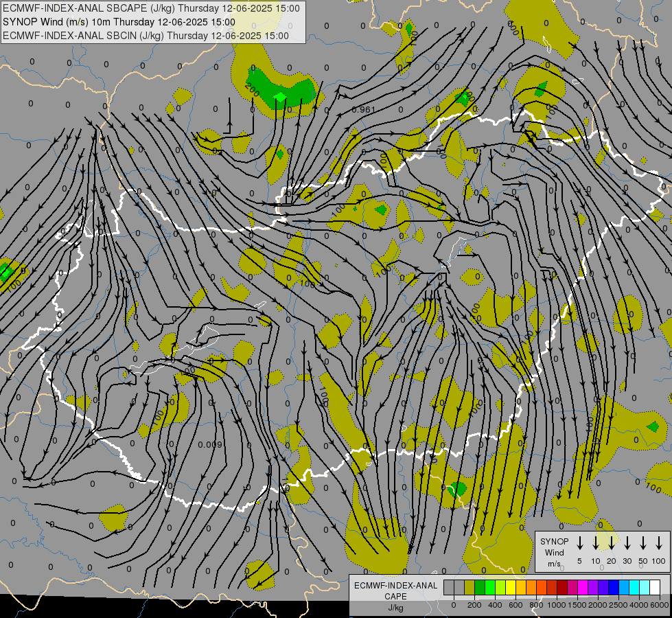Pick the olive swatch in CAPE scale
Image resolution: width=672 pixels, height=618 pixels.
click(x=470, y=587)
